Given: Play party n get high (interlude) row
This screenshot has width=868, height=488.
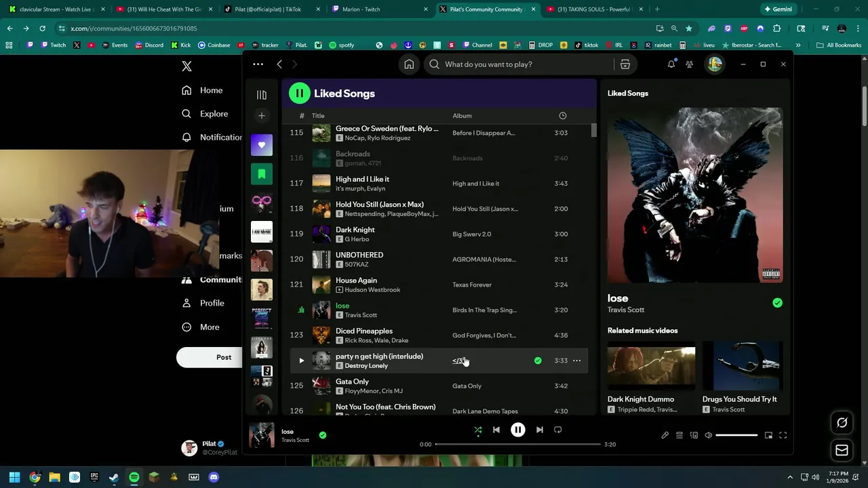Looking at the screenshot, I should click(302, 361).
